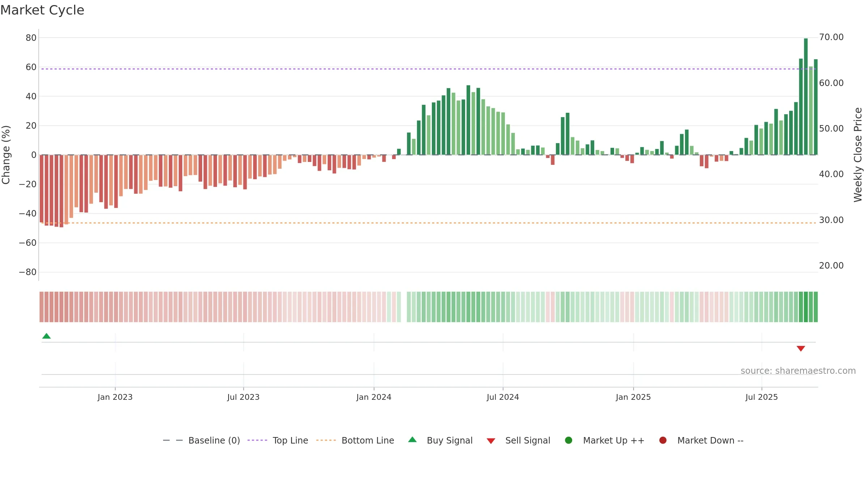Screen dimensions: 868x488
Task: Click the Jul 2023 axis label
Action: point(243,397)
